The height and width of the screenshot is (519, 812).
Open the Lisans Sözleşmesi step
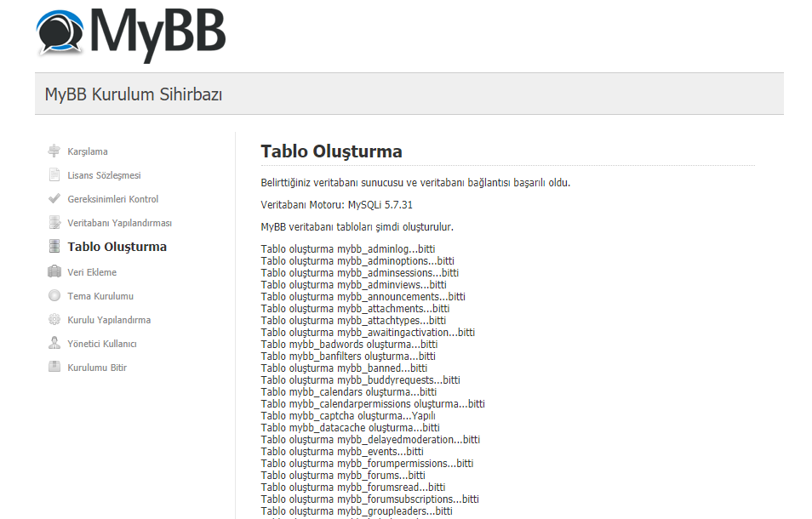coord(104,175)
